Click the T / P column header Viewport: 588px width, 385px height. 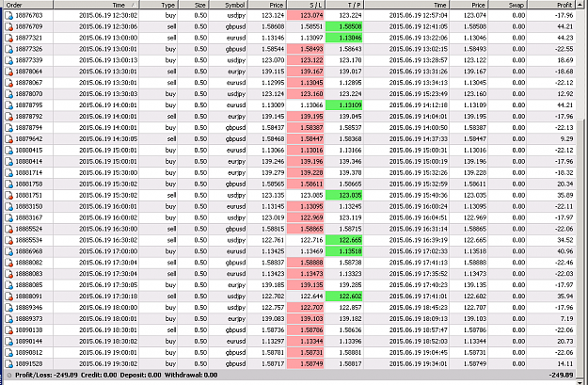344,5
